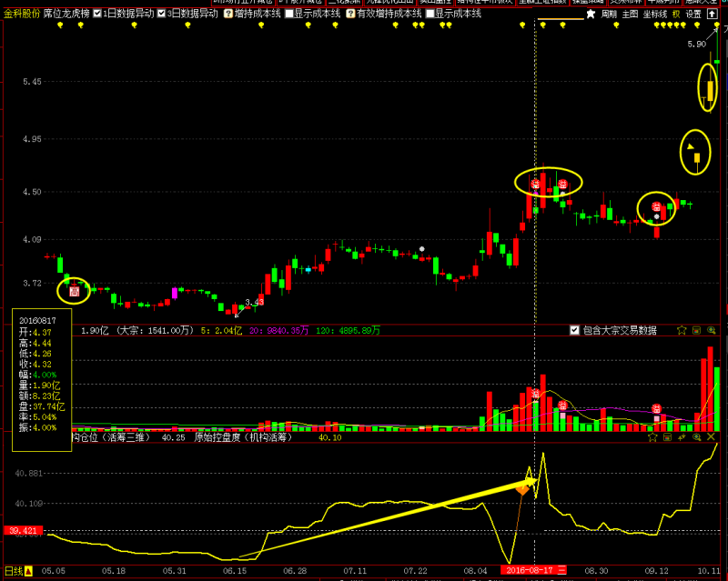Click the 设置 settings button

point(693,14)
